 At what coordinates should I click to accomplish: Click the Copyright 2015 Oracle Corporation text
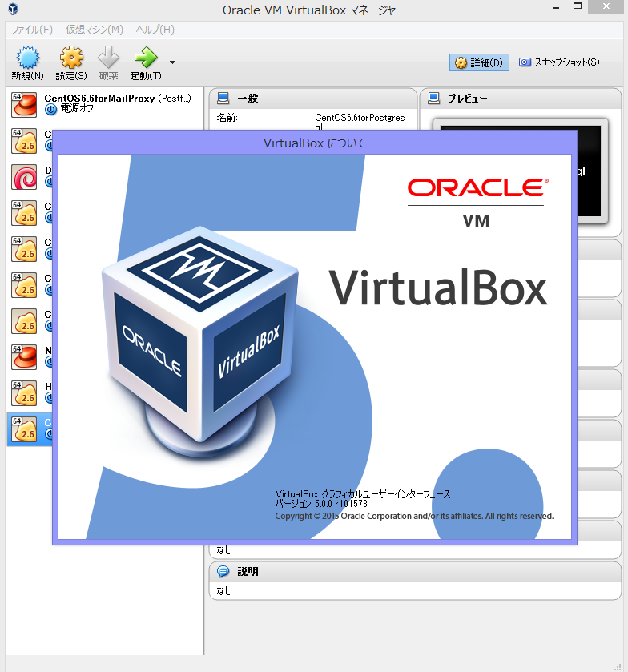pos(414,516)
